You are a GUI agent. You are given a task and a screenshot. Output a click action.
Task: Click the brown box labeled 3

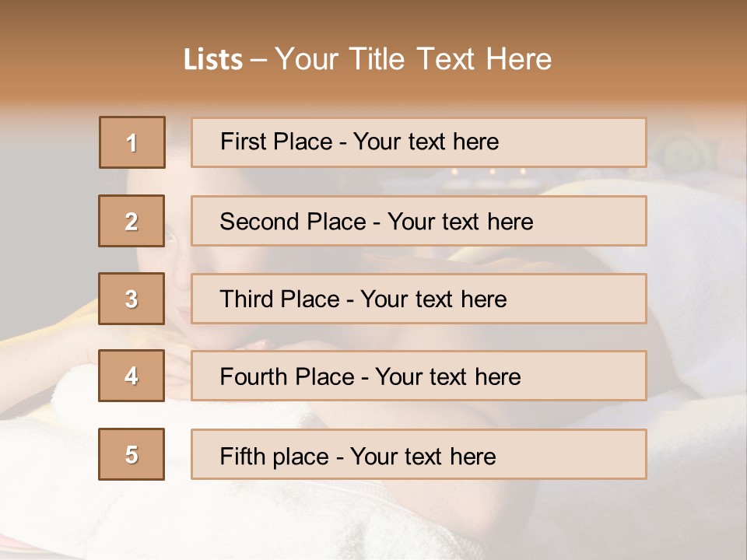click(x=132, y=299)
